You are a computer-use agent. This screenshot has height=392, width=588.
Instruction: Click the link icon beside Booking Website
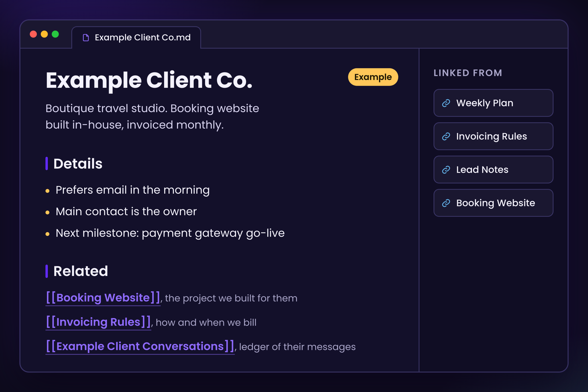pyautogui.click(x=446, y=203)
